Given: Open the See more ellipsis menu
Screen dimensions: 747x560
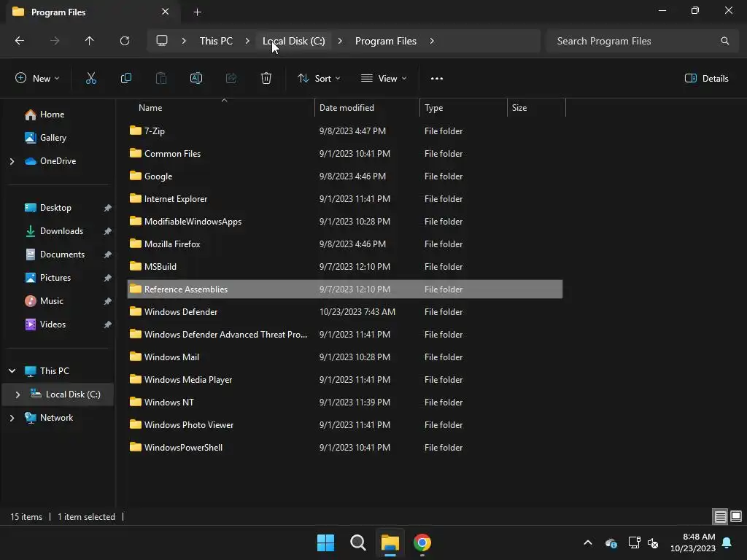Looking at the screenshot, I should (x=437, y=79).
